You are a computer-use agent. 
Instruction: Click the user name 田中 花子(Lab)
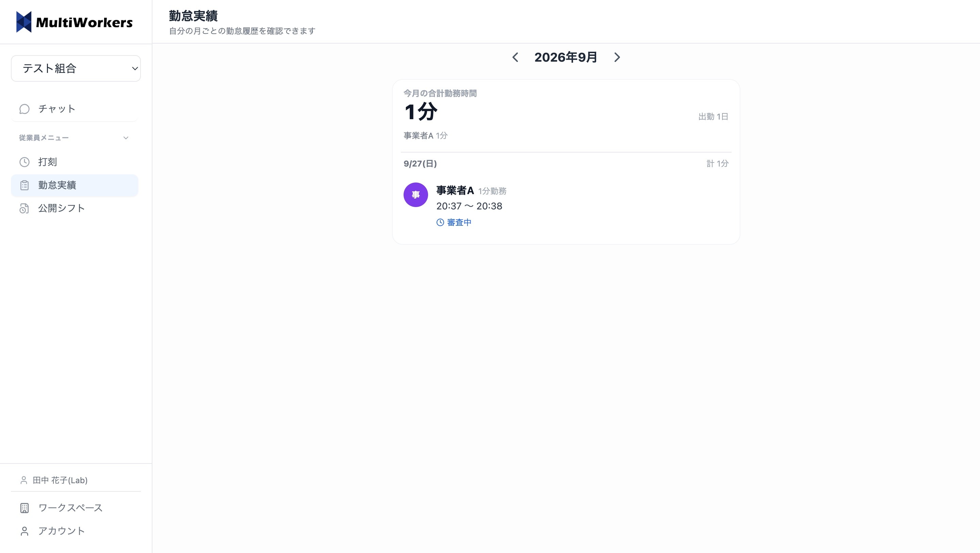[x=60, y=480]
